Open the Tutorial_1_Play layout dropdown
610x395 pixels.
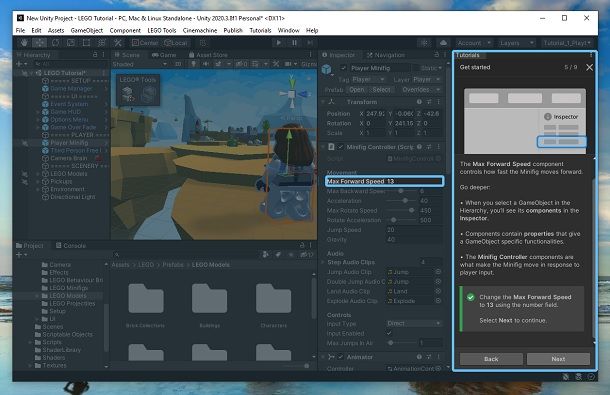(568, 43)
